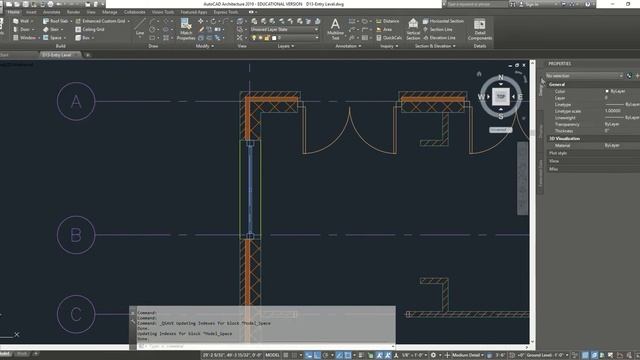Click the Linetype scale value 1.00000
Screen dimensions: 640x360
(x=613, y=111)
